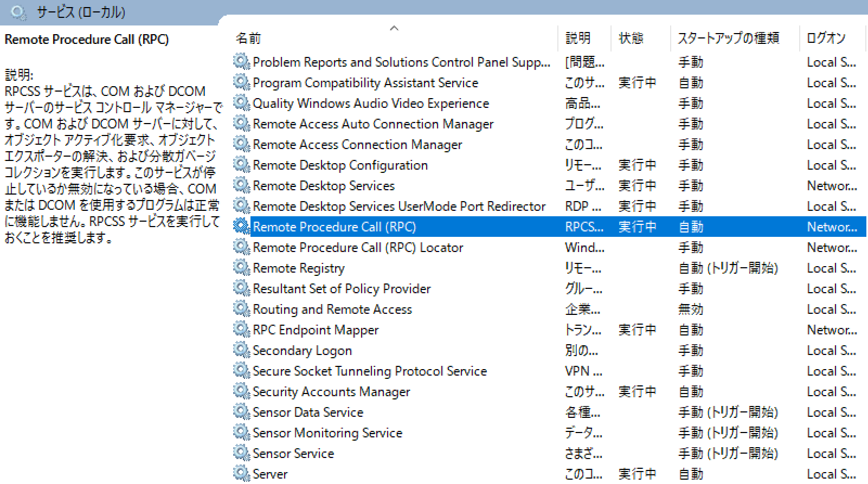Click the gear icon beside Problem Reports and Solutions
Viewport: 868px width, 484px height.
click(x=241, y=62)
